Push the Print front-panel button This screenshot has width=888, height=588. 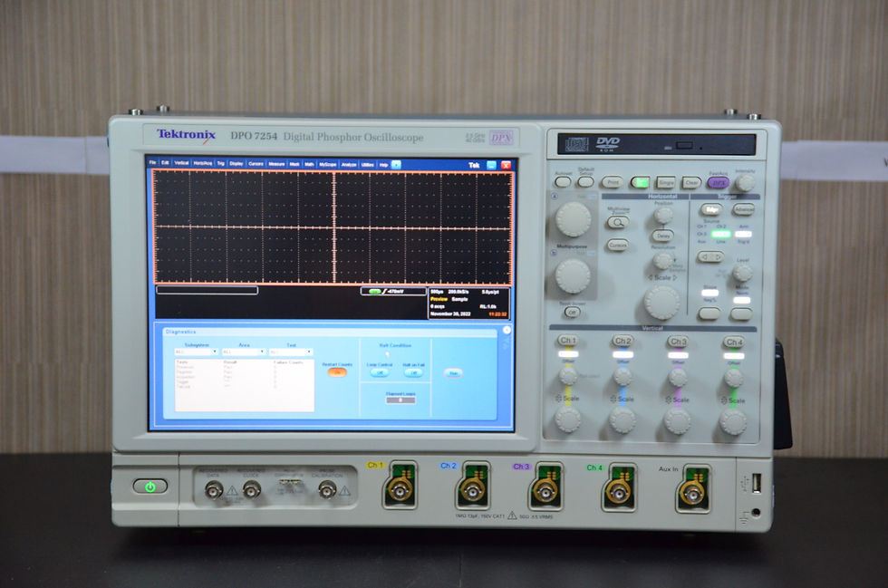coord(612,182)
